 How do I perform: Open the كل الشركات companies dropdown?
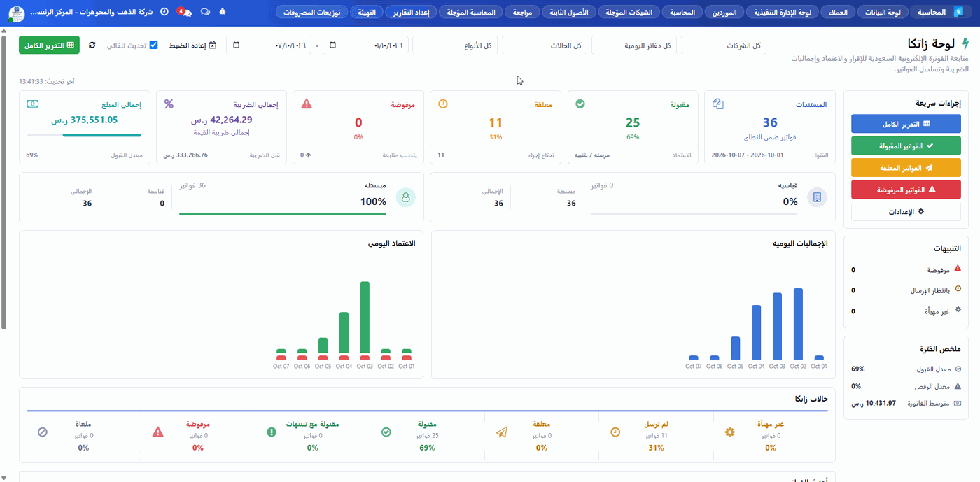click(x=723, y=45)
